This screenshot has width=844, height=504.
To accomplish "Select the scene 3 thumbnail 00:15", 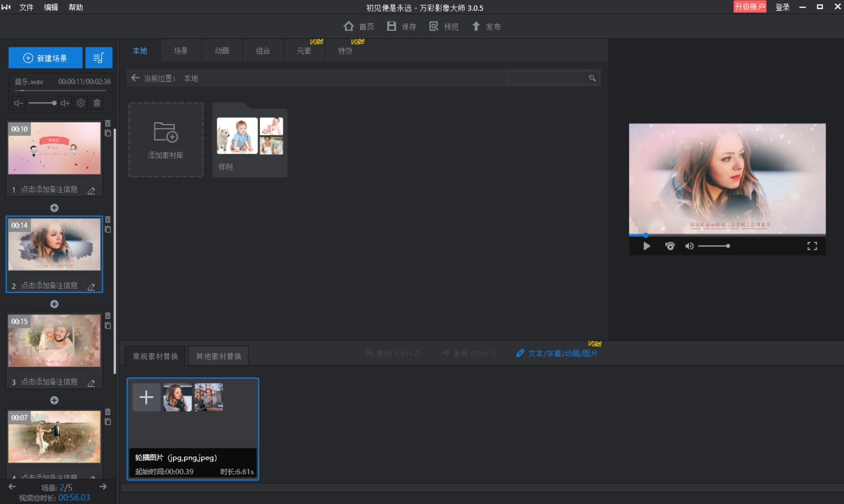I will click(x=54, y=341).
